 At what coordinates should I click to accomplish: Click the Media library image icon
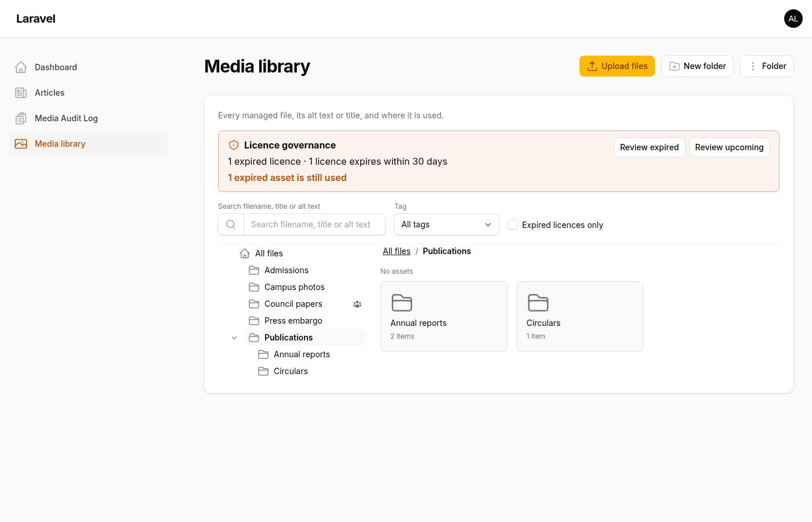[x=21, y=144]
